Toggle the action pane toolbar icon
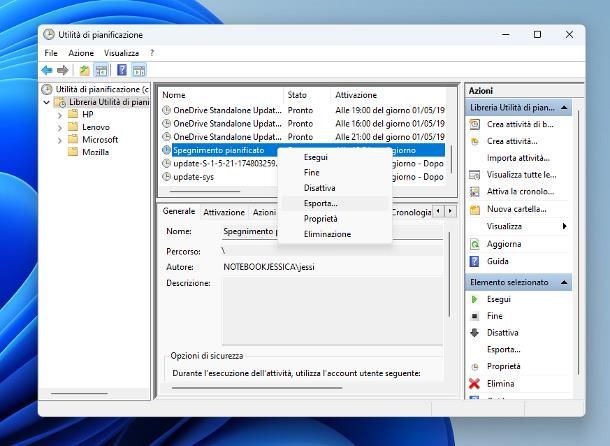Screen dimensions: 610x446 (x=139, y=70)
